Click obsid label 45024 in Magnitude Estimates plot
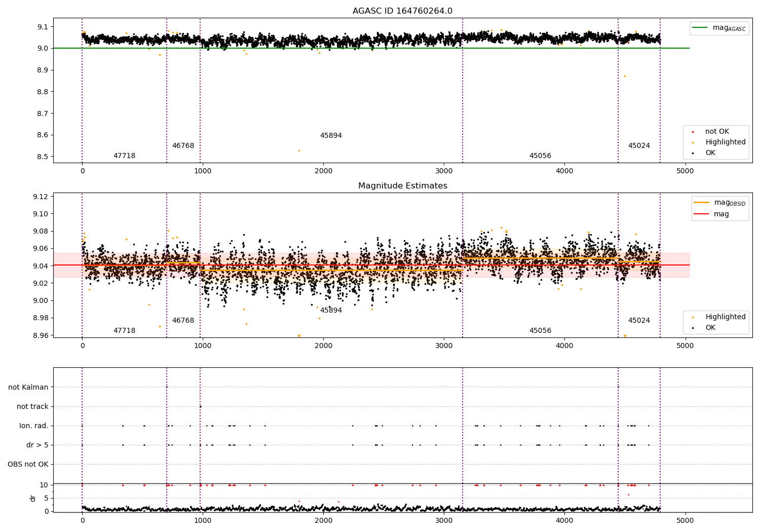 click(639, 321)
